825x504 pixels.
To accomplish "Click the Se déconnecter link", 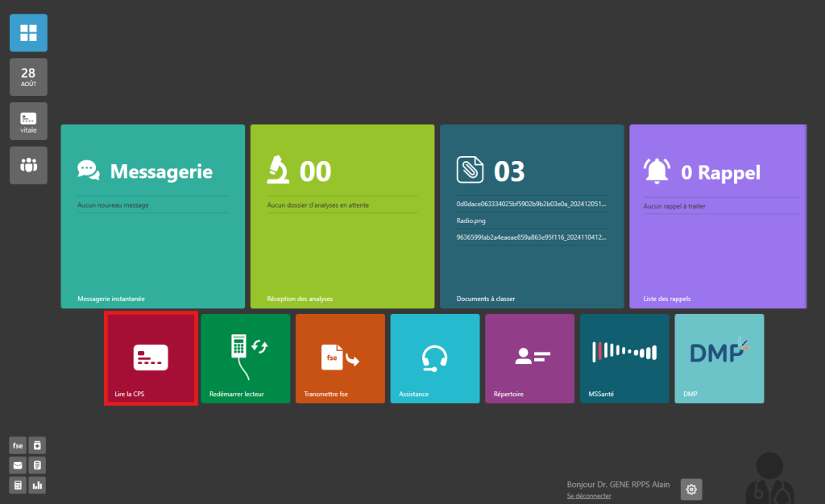I will tap(588, 496).
